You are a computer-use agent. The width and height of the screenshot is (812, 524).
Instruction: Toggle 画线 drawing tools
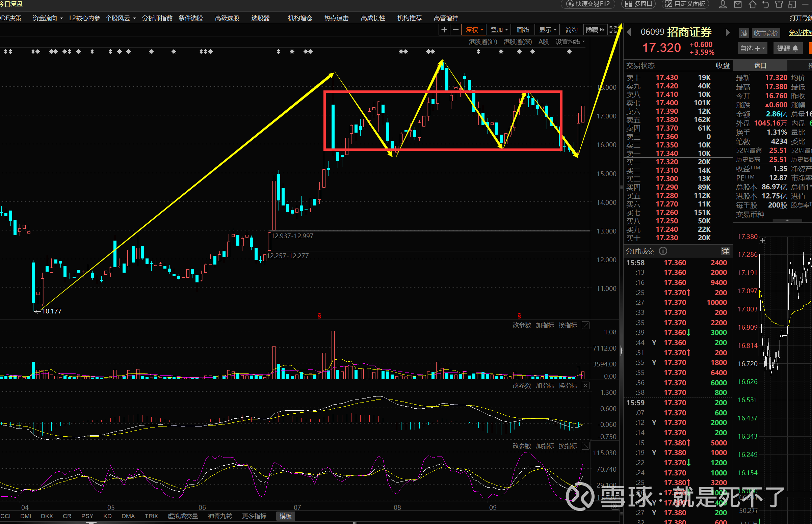tap(523, 30)
